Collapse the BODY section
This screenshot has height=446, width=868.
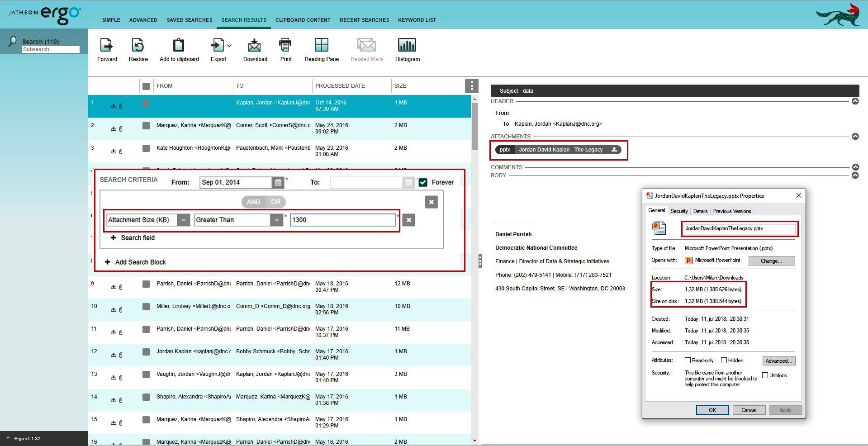[855, 176]
